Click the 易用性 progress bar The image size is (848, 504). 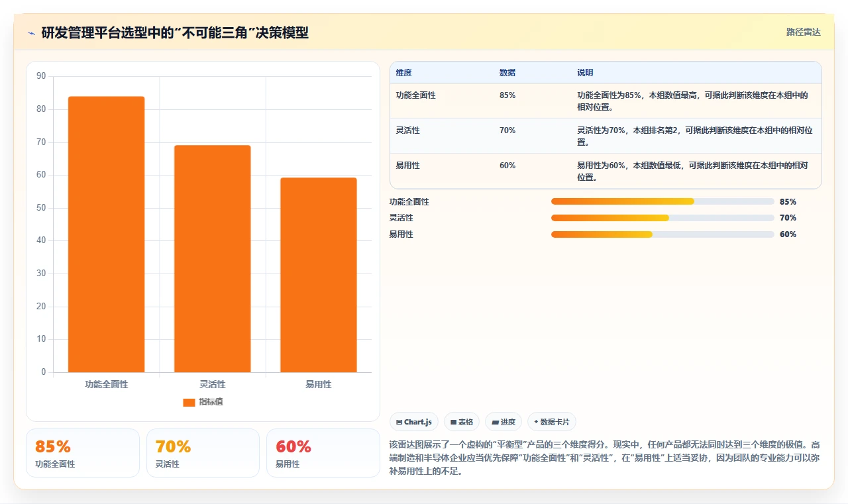(662, 234)
